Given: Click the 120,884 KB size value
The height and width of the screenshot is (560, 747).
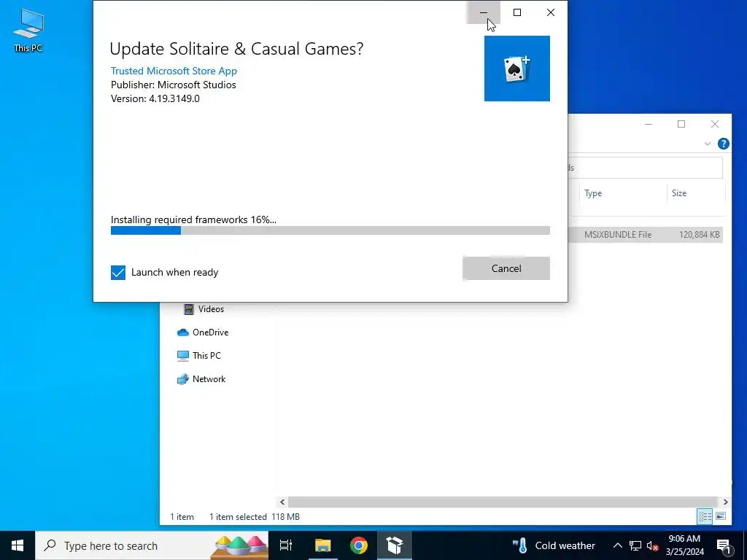Looking at the screenshot, I should 700,234.
